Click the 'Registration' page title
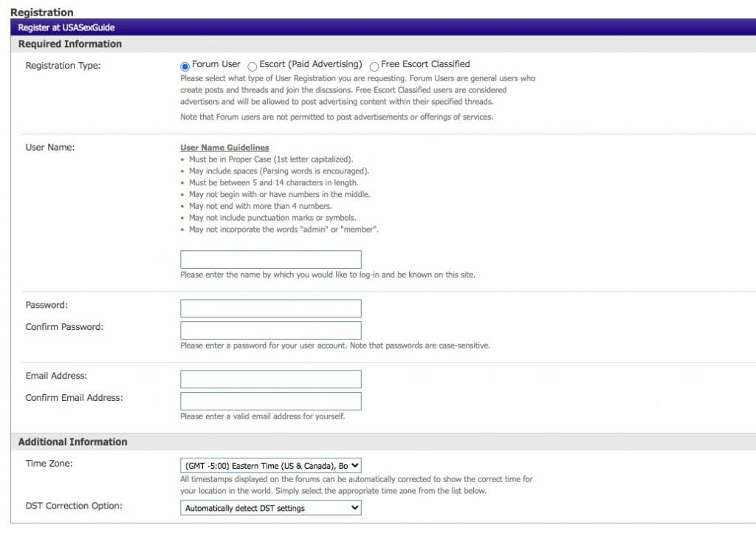The height and width of the screenshot is (533, 756). click(x=42, y=13)
